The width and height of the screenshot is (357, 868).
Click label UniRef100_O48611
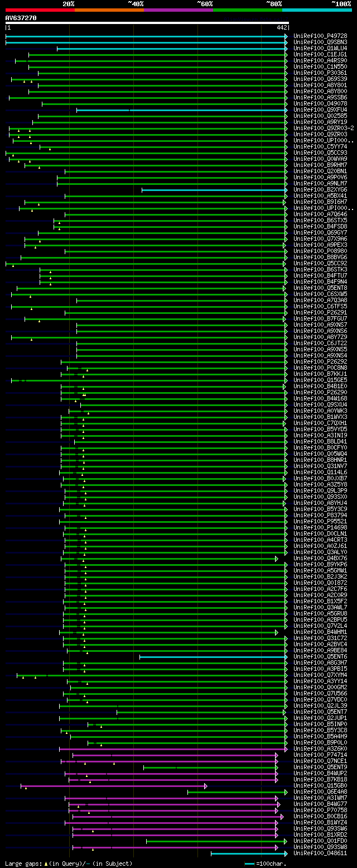coord(320,853)
